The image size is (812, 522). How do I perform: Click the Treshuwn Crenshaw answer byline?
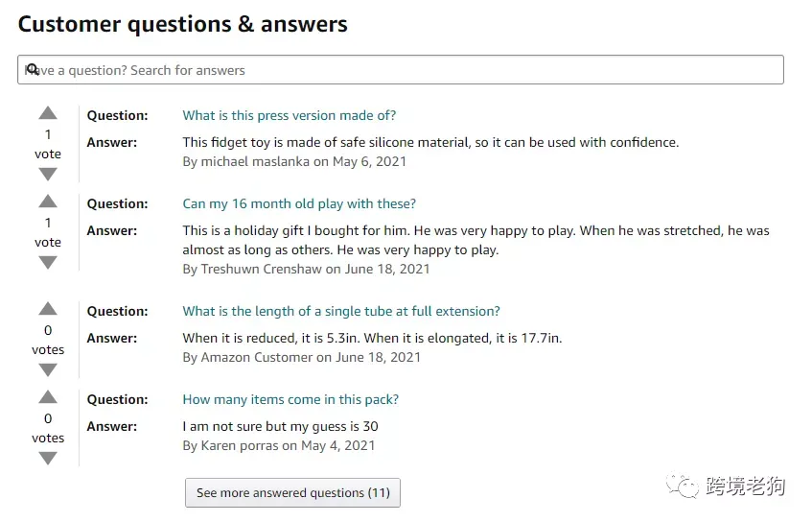click(x=306, y=269)
